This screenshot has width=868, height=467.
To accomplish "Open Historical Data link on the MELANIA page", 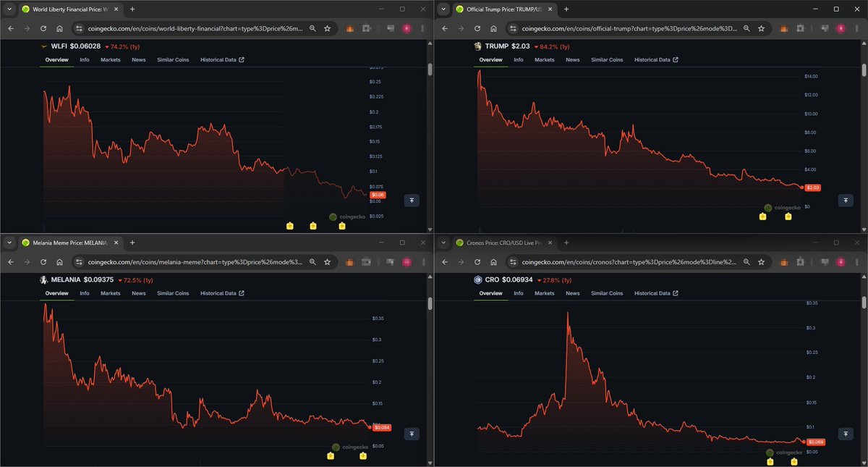I will click(x=222, y=293).
